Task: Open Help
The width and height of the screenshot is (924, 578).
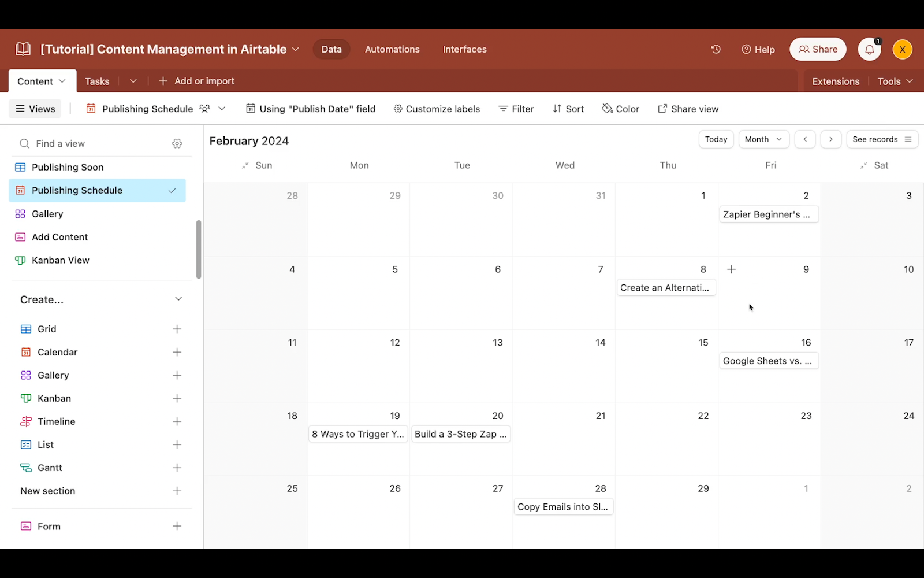Action: 758,50
